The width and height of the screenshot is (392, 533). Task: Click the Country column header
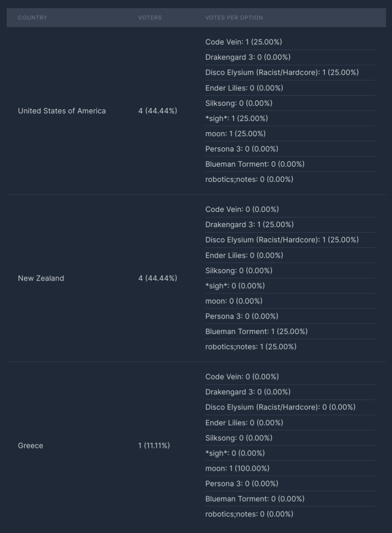tap(33, 18)
